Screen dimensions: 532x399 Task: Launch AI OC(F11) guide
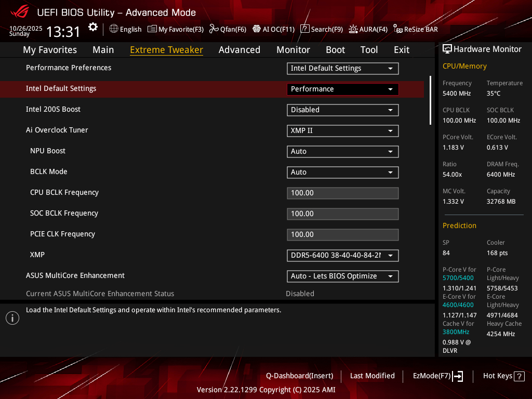tap(273, 29)
